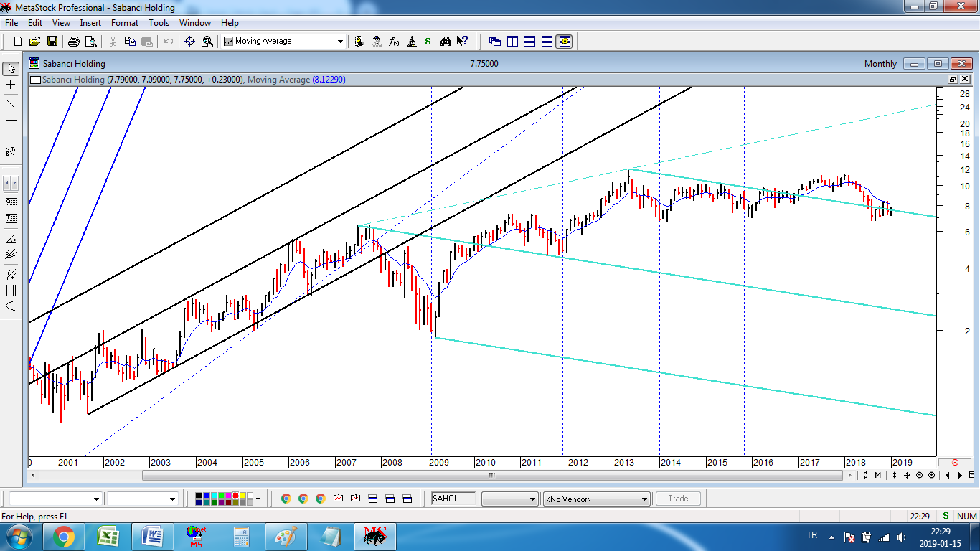Open the System Tester icon
This screenshot has height=551, width=980.
click(x=411, y=41)
